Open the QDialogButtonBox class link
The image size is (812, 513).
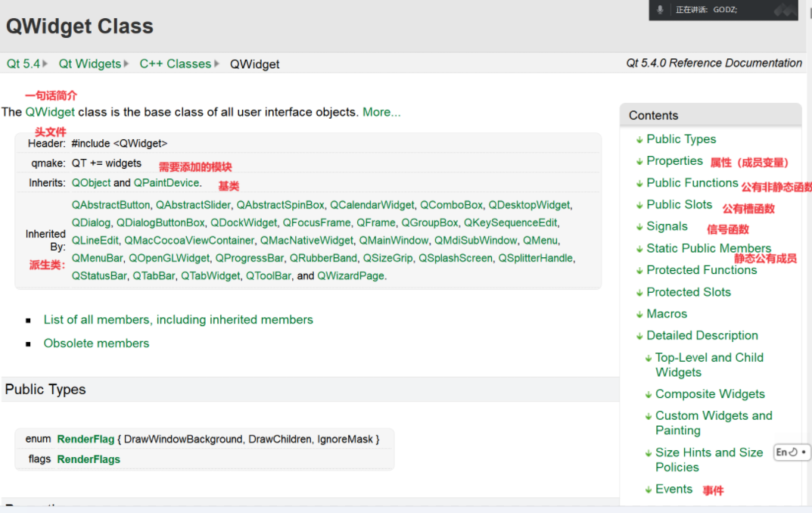pyautogui.click(x=160, y=222)
